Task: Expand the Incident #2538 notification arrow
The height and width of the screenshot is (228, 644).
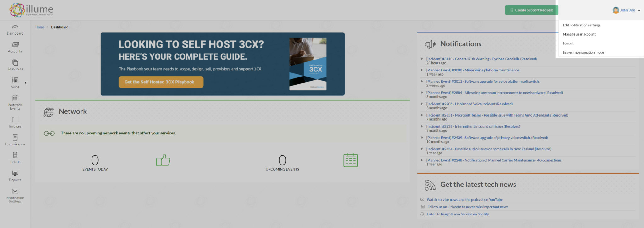Action: click(x=422, y=126)
